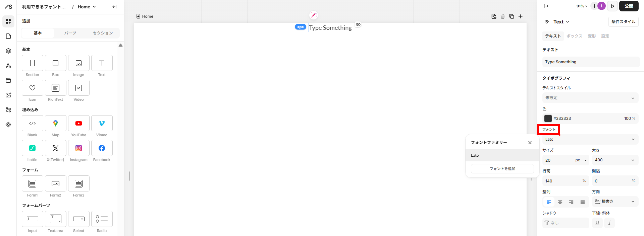Insert a Google Map embed

pyautogui.click(x=56, y=123)
